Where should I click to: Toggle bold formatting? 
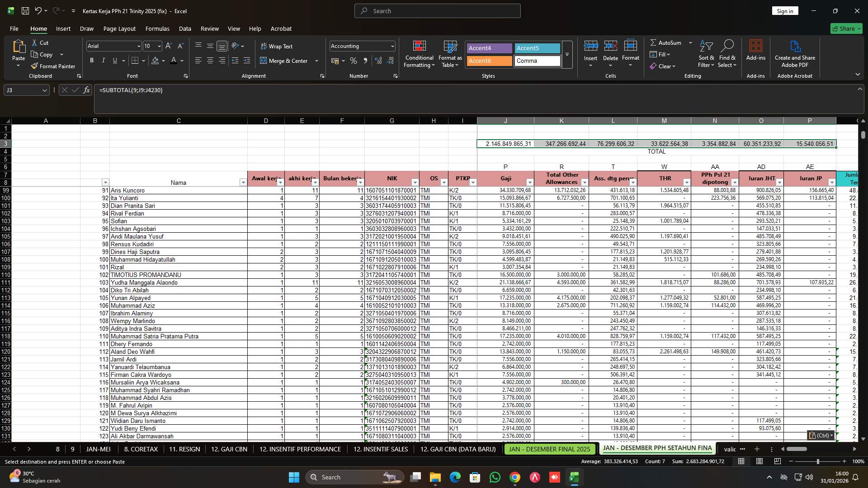pyautogui.click(x=91, y=60)
